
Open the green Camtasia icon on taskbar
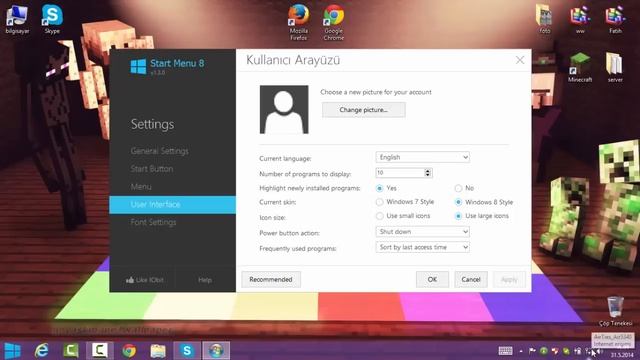71,351
